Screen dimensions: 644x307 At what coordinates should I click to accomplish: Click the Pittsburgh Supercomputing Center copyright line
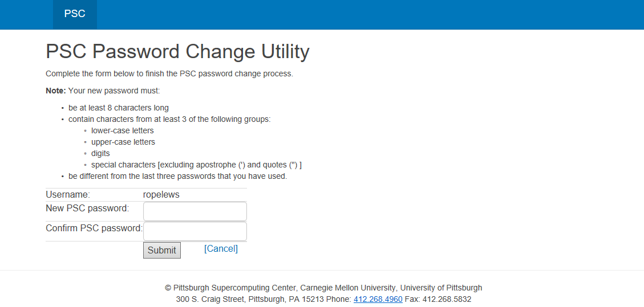pos(323,287)
